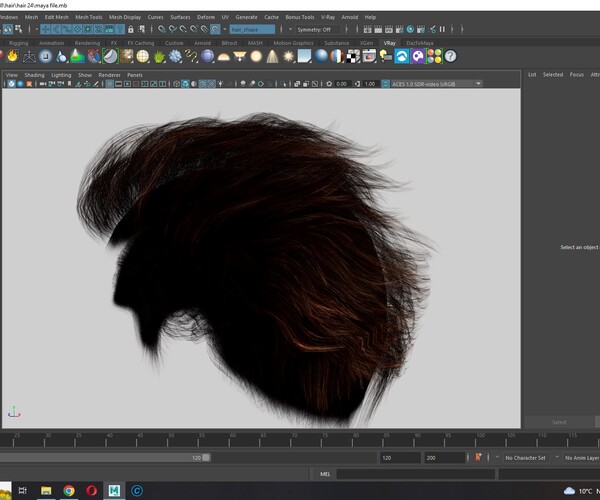Click the glowing sphere light shelf icon
Viewport: 600px width, 500px height.
[x=256, y=57]
